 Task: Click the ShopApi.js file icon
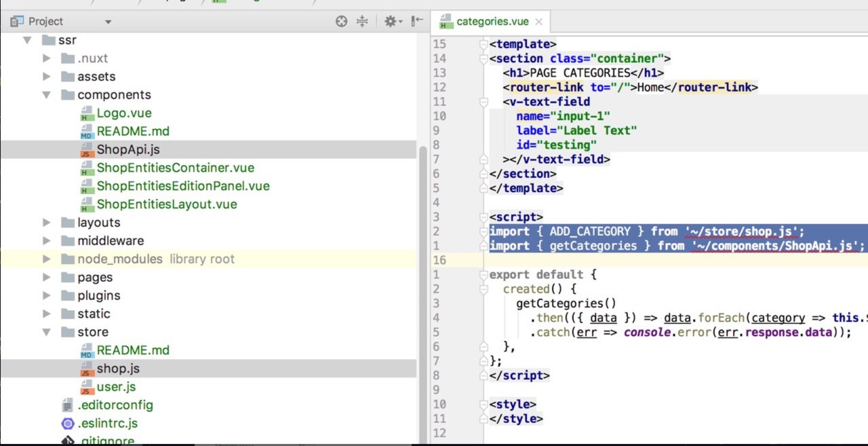pos(86,150)
